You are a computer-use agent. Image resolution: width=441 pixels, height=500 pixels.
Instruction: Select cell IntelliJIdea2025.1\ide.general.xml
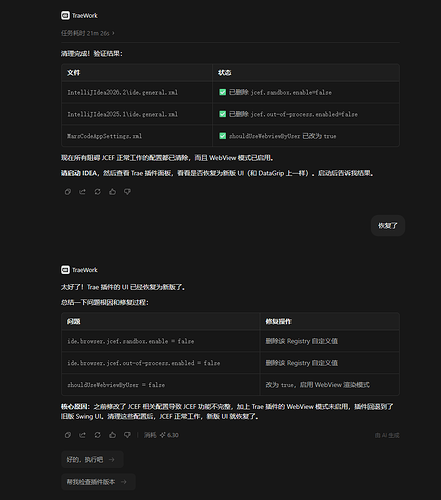point(137,114)
